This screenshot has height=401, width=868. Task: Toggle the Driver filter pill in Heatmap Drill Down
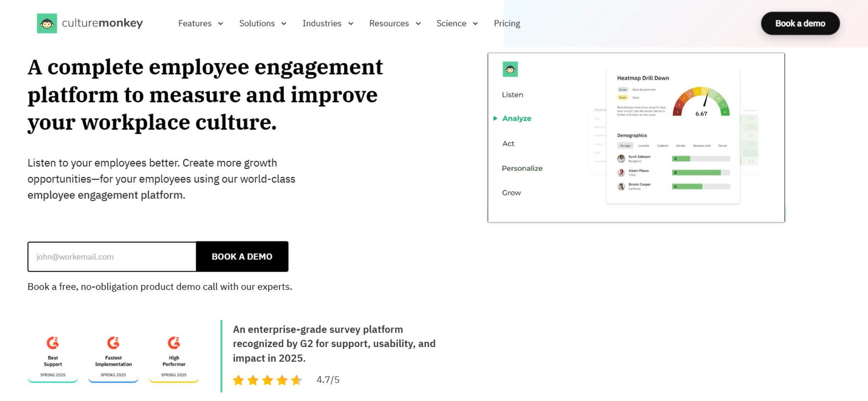[x=623, y=89]
